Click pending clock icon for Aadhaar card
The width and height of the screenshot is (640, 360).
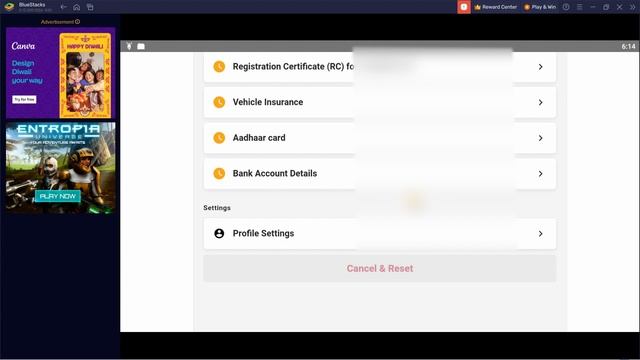tap(219, 138)
